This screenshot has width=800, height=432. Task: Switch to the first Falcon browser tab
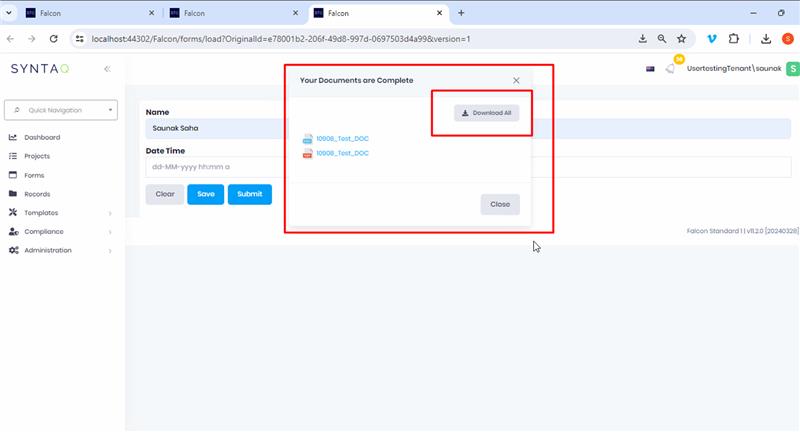[x=80, y=13]
